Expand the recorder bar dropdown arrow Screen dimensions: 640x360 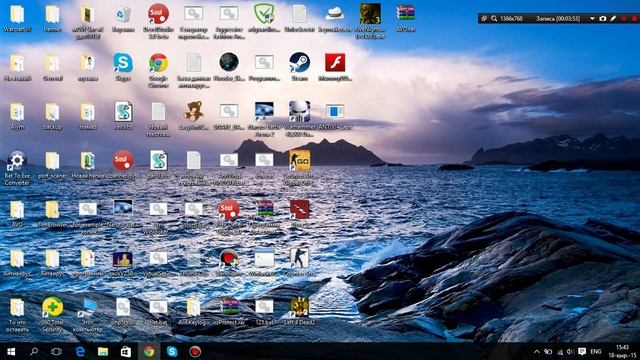click(x=592, y=19)
